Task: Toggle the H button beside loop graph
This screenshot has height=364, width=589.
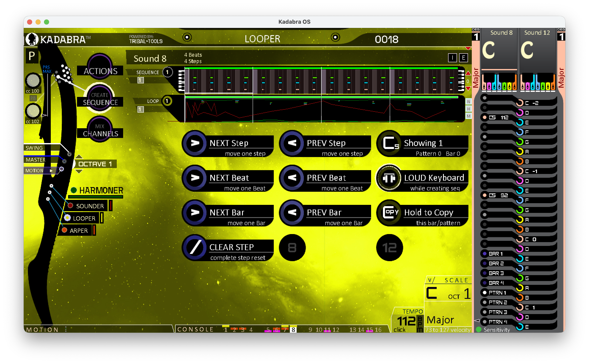Action: tap(468, 109)
